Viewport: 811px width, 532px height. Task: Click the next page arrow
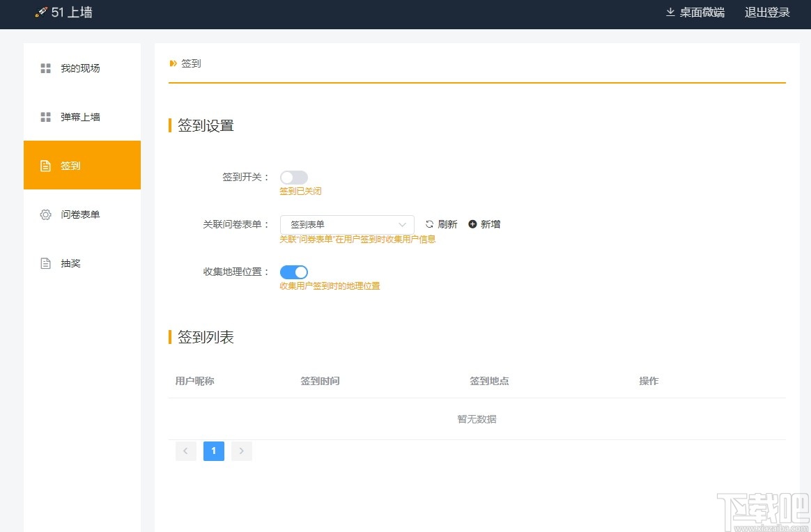coord(241,451)
